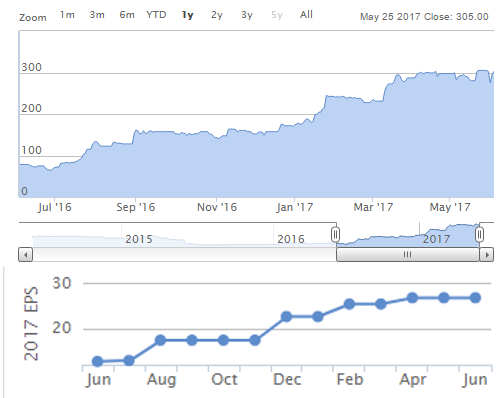Switch chart zoom to 2y
Image resolution: width=503 pixels, height=398 pixels.
[x=217, y=15]
